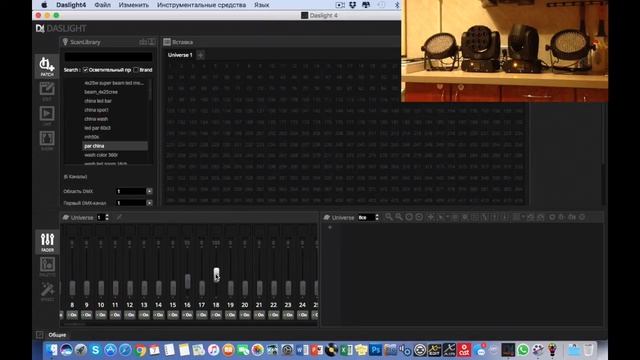The width and height of the screenshot is (640, 360).
Task: Open the Daslight4 application menu
Action: (71, 5)
